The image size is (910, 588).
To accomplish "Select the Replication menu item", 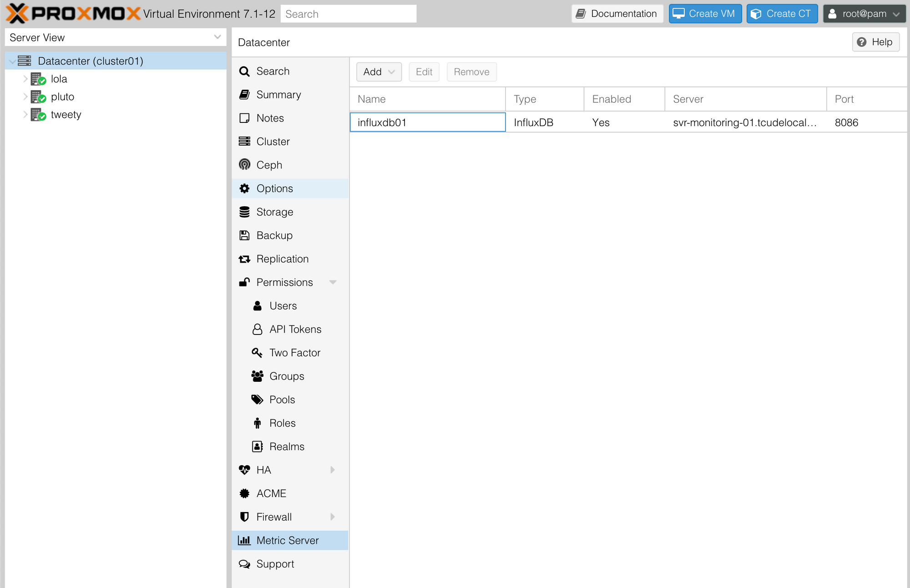I will [290, 259].
